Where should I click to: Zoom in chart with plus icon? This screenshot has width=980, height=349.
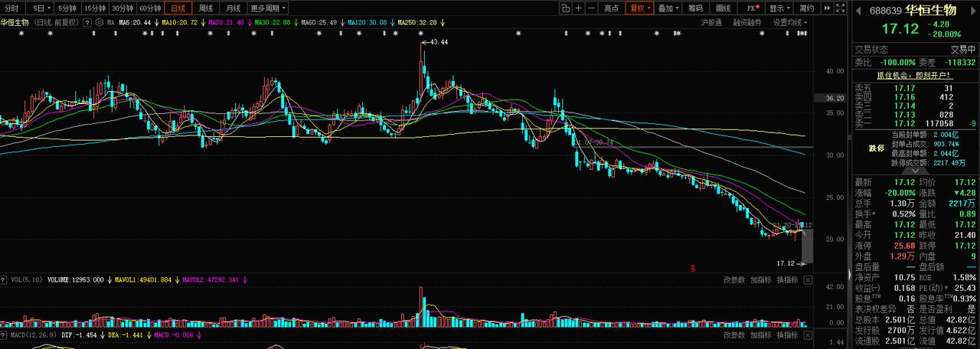[x=578, y=8]
